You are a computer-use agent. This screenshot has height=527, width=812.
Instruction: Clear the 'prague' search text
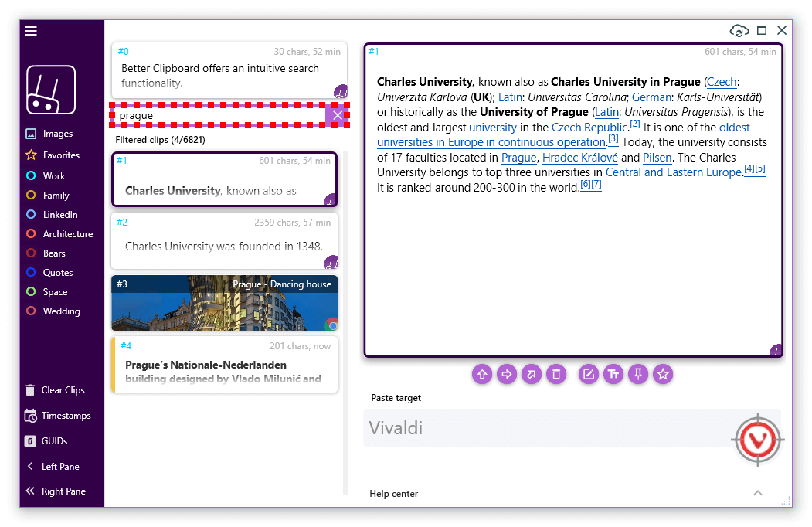click(338, 115)
